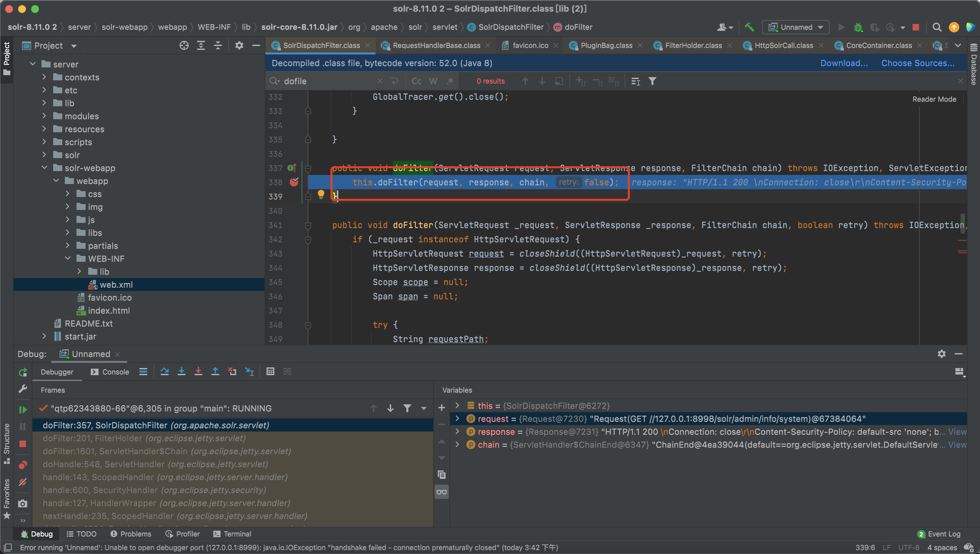Viewport: 980px width, 554px height.
Task: Click Resume Program green play icon
Action: tap(23, 410)
